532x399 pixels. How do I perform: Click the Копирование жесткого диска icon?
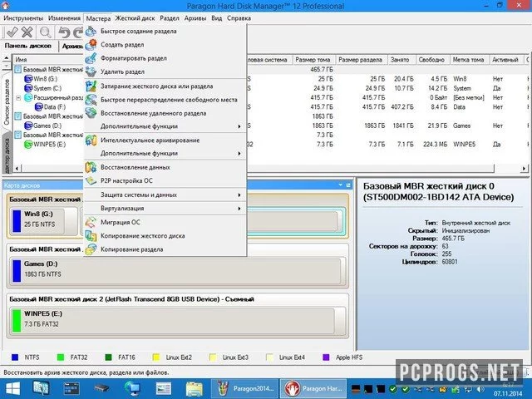[x=91, y=236]
